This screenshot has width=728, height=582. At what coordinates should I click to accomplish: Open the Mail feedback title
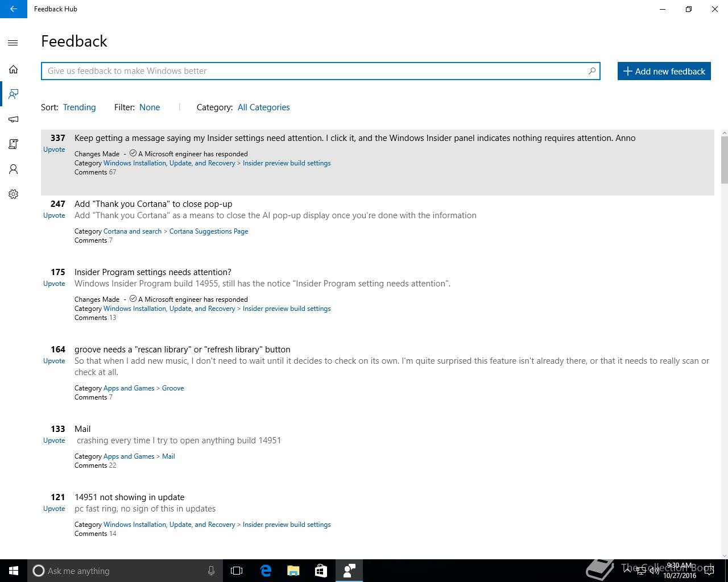click(82, 429)
